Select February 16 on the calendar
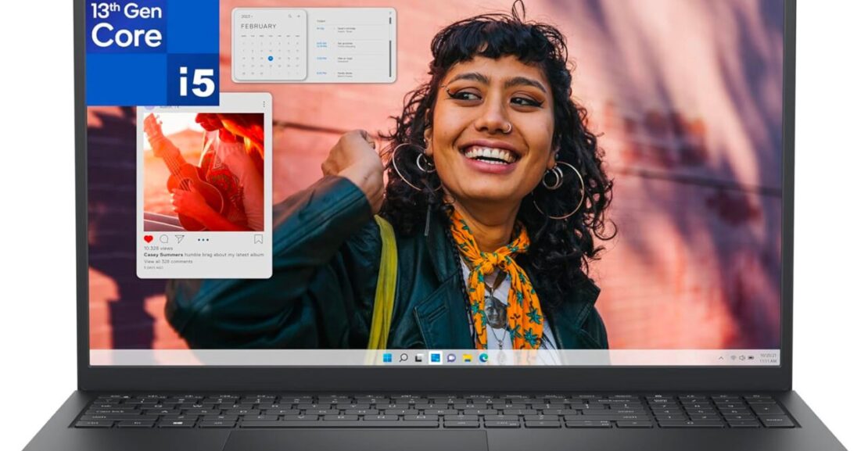Screen dimensions: 868x451 pos(271,58)
